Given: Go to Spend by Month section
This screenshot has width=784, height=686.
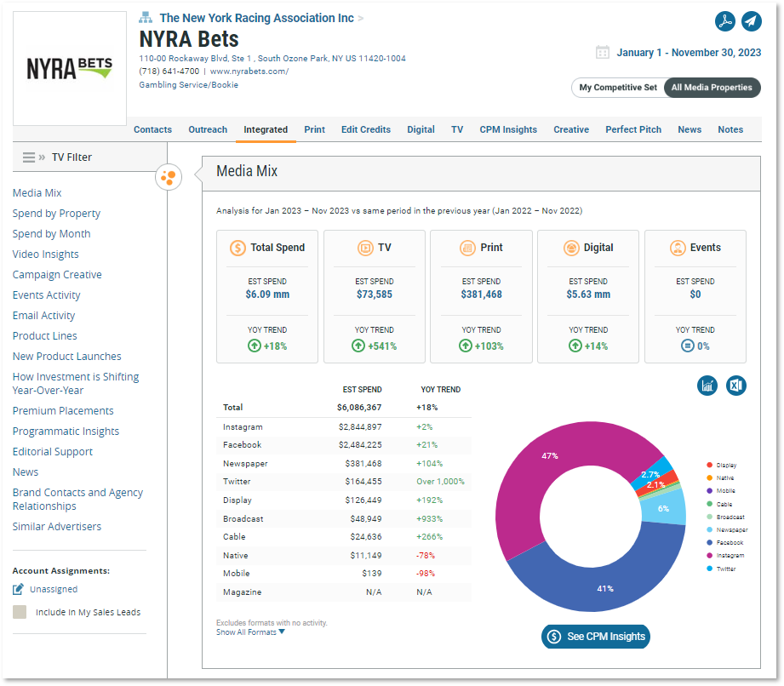Looking at the screenshot, I should tap(51, 234).
